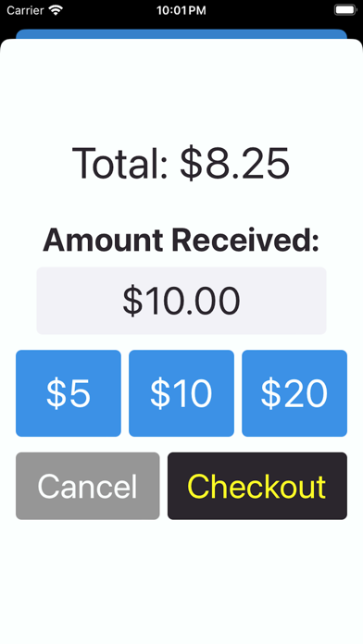Screen dimensions: 363x644
Task: Add a twenty dollar bill to received amount
Action: click(294, 393)
